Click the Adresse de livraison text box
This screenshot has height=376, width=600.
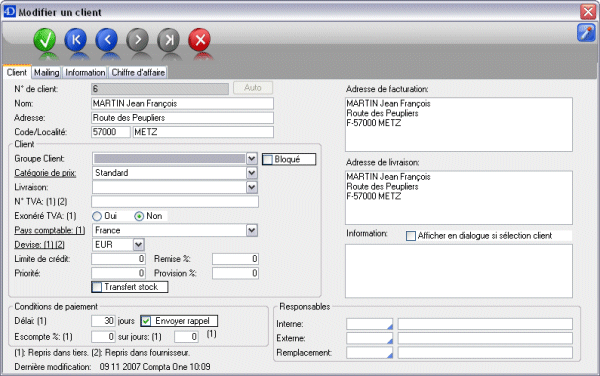(x=459, y=197)
